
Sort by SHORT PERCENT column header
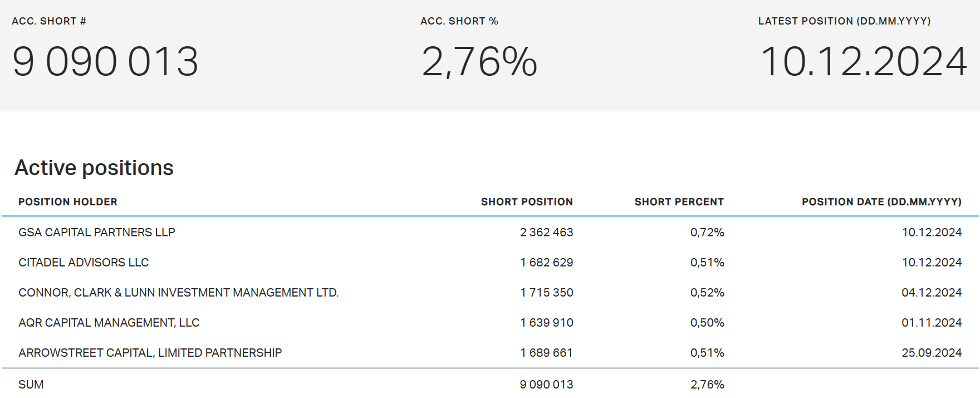[679, 202]
